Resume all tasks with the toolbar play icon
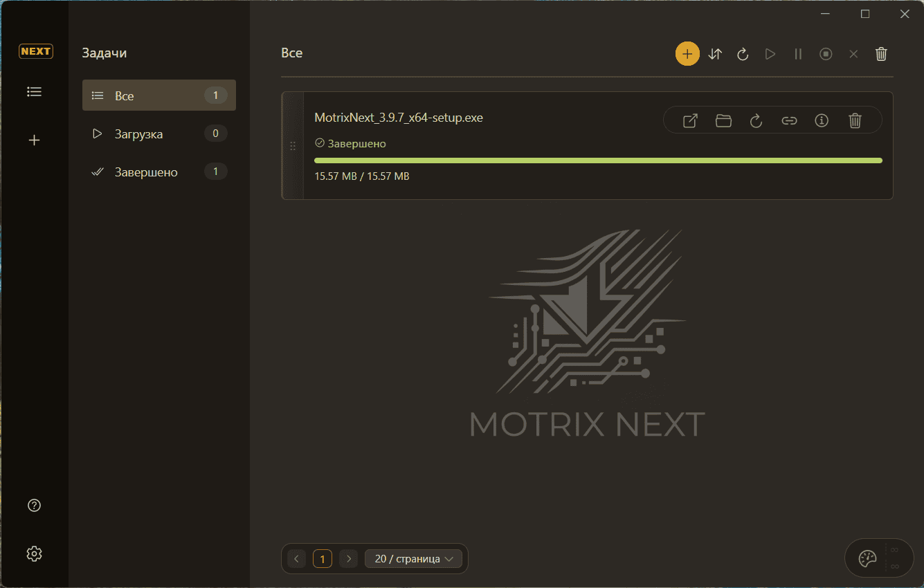This screenshot has height=588, width=924. point(770,54)
